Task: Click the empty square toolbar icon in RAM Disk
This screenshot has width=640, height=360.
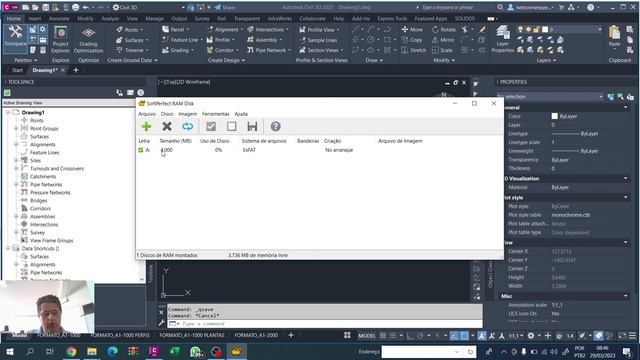Action: coord(231,127)
